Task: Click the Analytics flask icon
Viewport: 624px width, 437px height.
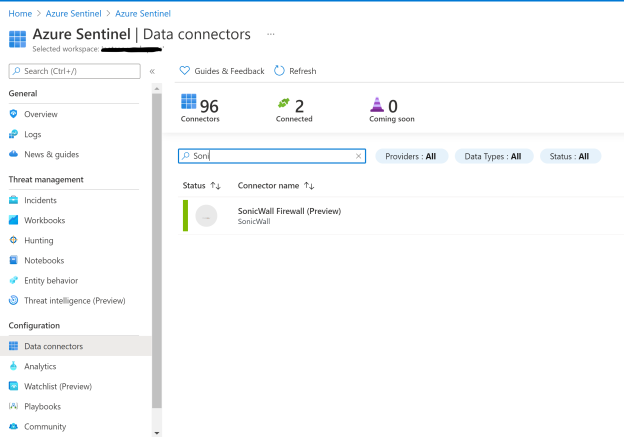Action: pos(14,366)
